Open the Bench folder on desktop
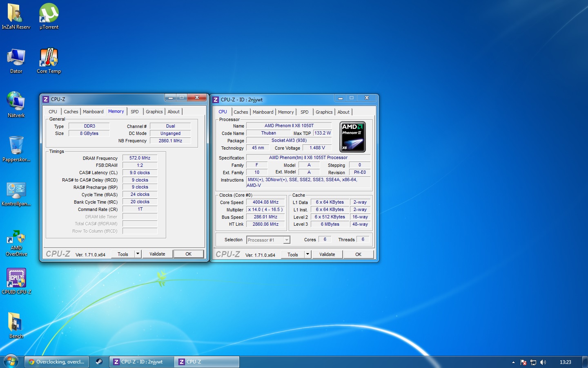 click(x=16, y=325)
